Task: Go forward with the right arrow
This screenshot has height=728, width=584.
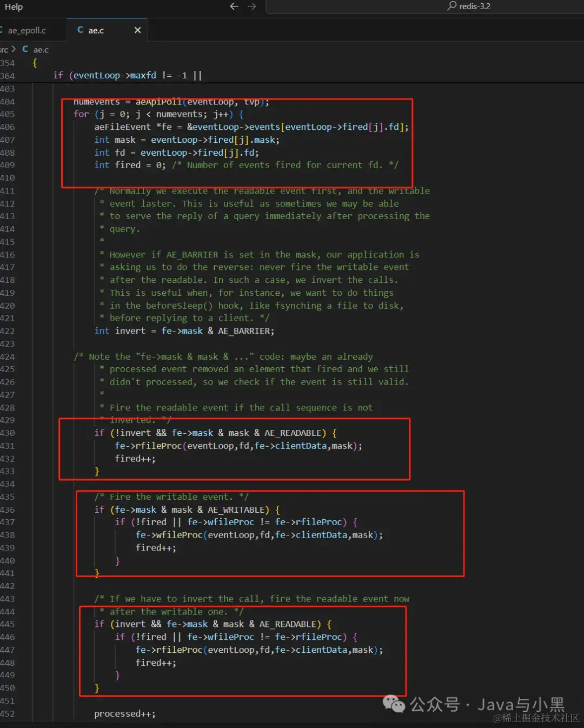Action: click(x=252, y=6)
